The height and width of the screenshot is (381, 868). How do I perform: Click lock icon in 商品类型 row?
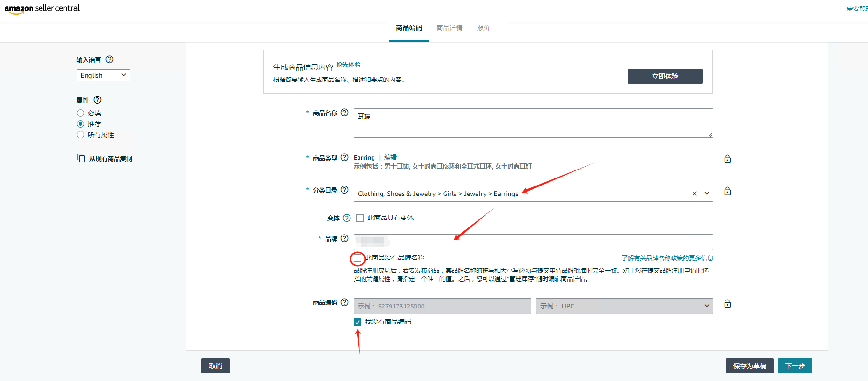tap(727, 159)
